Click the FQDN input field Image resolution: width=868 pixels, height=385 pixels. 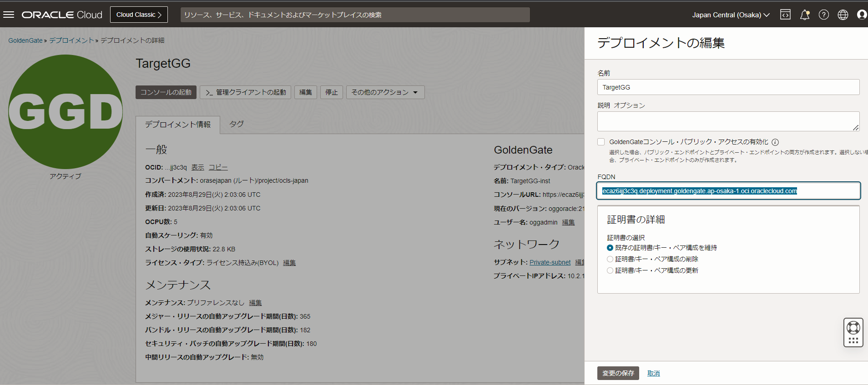pyautogui.click(x=728, y=191)
